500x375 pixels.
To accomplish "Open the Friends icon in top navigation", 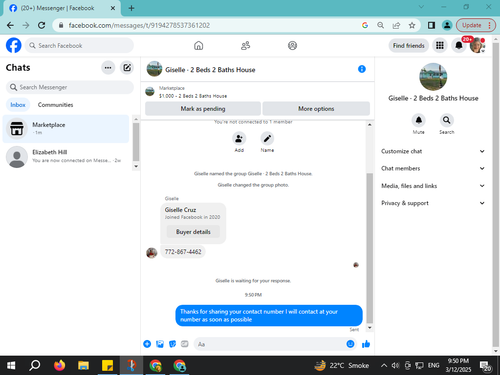I will point(246,45).
